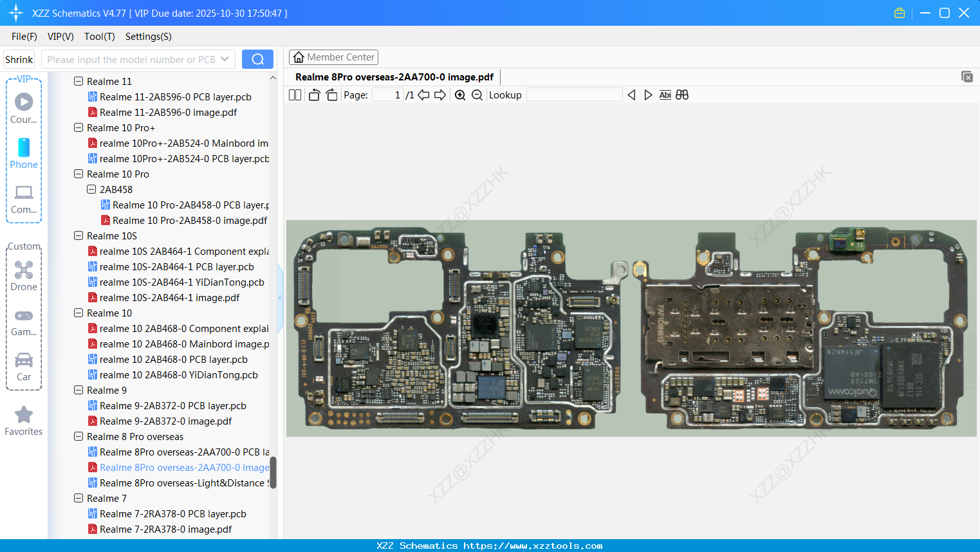
Task: Open the VIP(V) menu
Action: (x=60, y=37)
